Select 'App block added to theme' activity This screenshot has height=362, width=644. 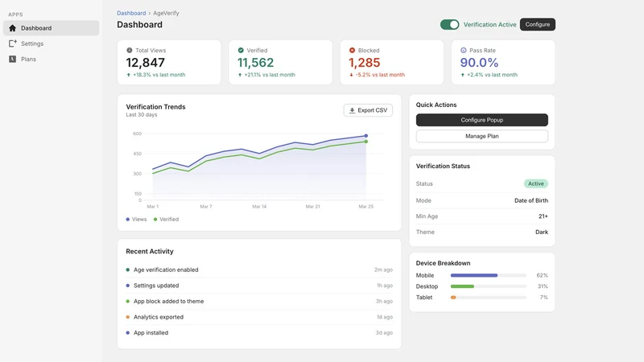[259, 301]
